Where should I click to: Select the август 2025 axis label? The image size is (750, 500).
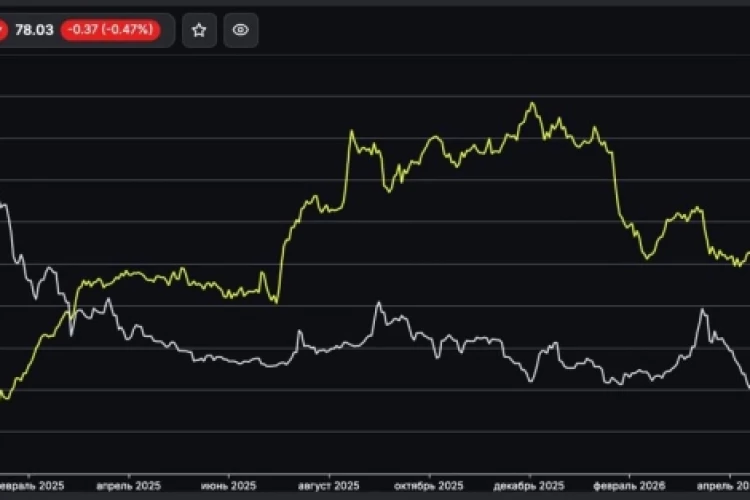coord(329,486)
